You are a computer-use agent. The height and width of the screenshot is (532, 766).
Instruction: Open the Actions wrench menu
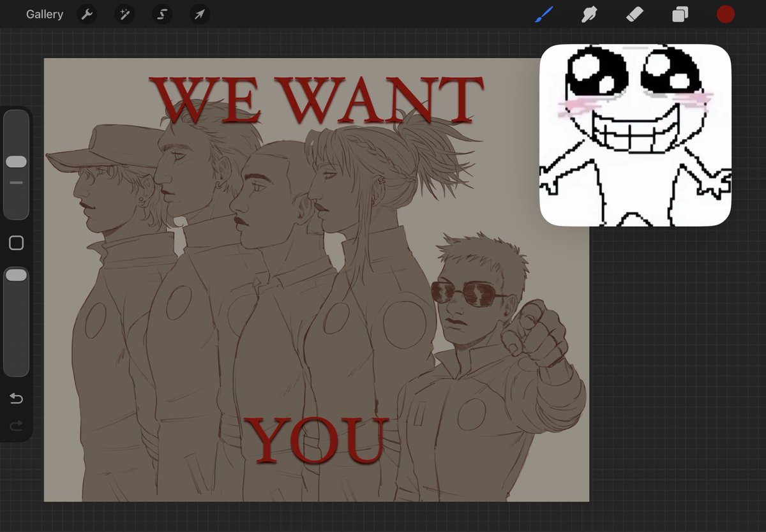[x=87, y=14]
